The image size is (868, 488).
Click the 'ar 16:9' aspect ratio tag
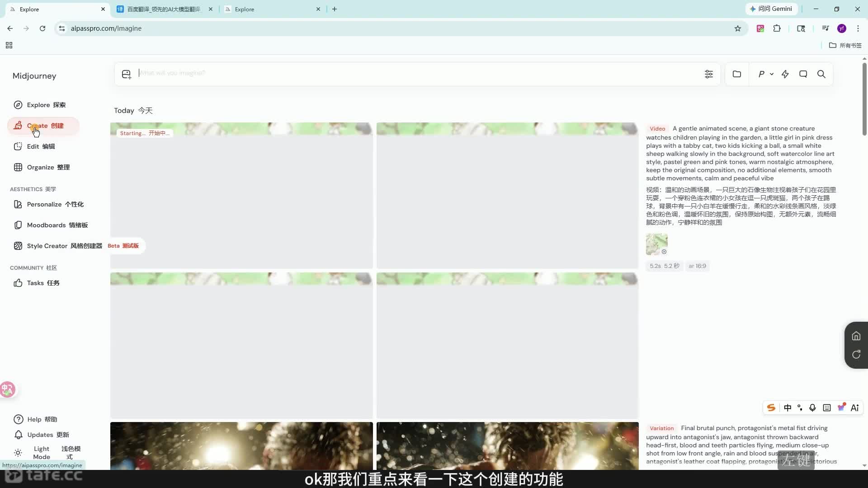click(697, 266)
